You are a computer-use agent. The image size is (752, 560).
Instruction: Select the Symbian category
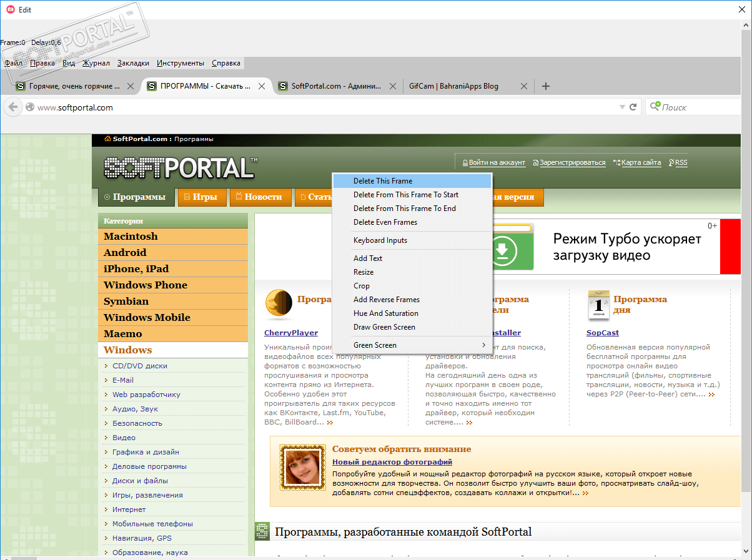click(x=173, y=302)
